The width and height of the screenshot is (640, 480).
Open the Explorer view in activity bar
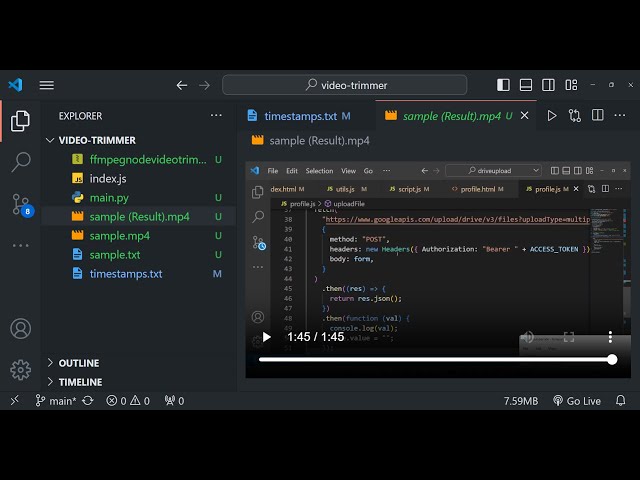click(x=20, y=121)
